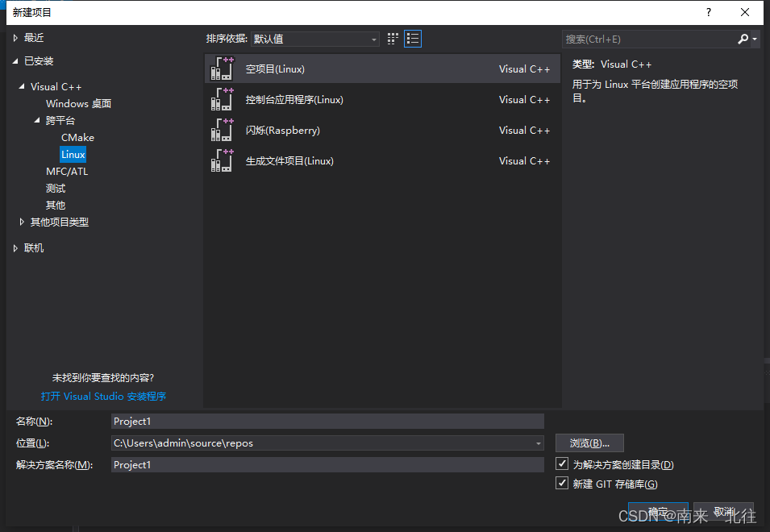Switch to small icons grid view
The width and height of the screenshot is (770, 532).
pos(393,39)
